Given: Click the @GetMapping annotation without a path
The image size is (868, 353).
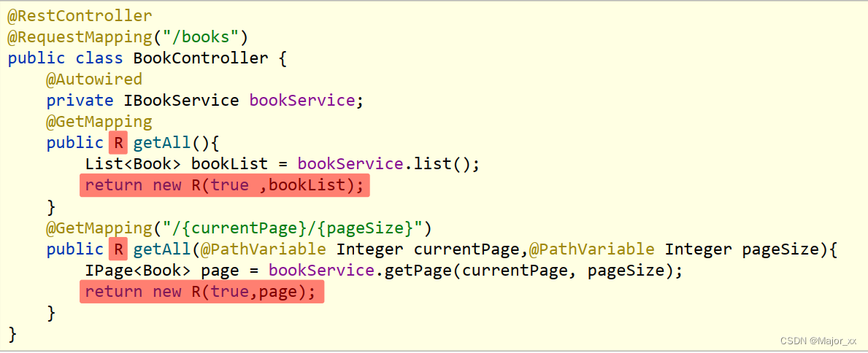Looking at the screenshot, I should coord(99,122).
